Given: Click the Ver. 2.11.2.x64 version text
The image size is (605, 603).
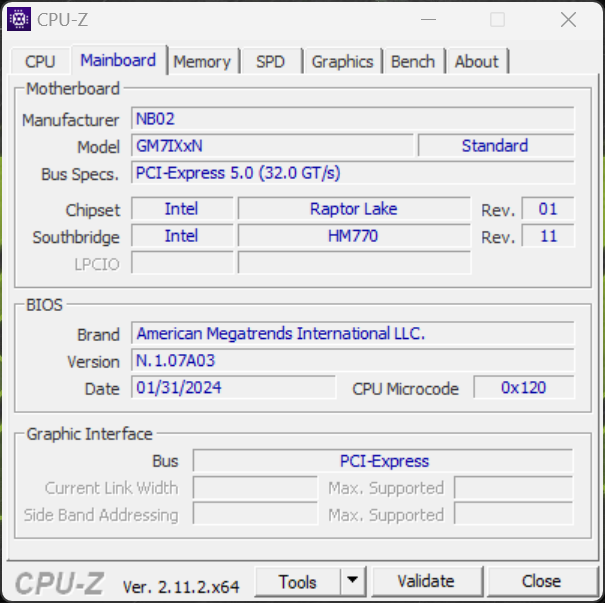Looking at the screenshot, I should (x=181, y=587).
